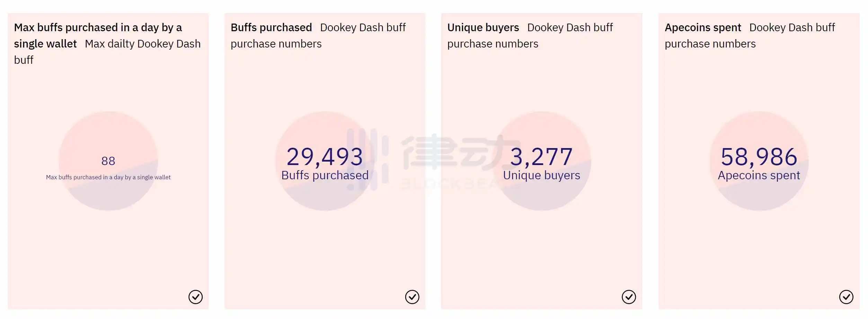Screen dimensions: 868x319
Task: Select the 88 counter value
Action: pyautogui.click(x=108, y=161)
